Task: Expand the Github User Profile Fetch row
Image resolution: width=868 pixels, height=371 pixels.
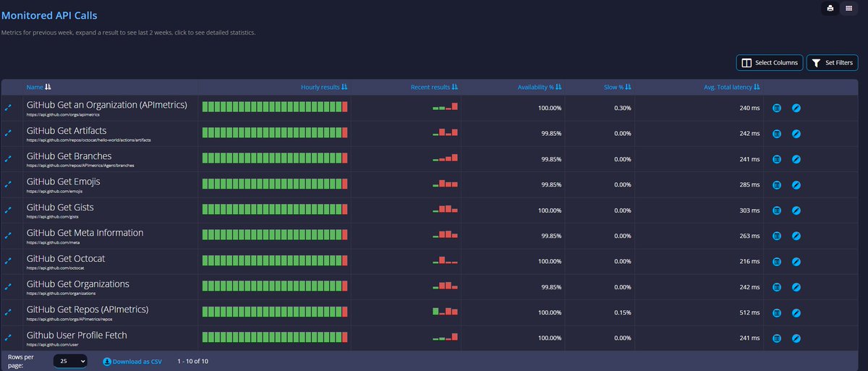Action: click(x=9, y=338)
